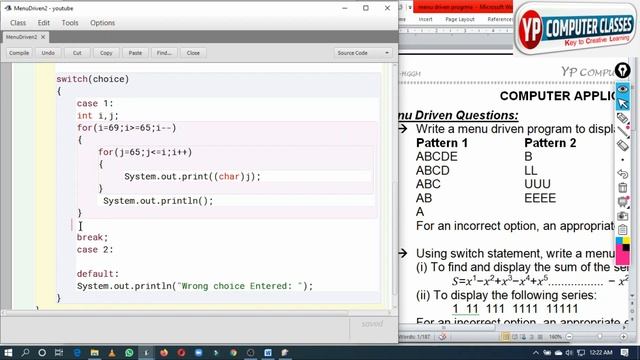Click the Find... button in BlueJ toolbar
Viewport: 640px width, 360px height.
pyautogui.click(x=164, y=53)
